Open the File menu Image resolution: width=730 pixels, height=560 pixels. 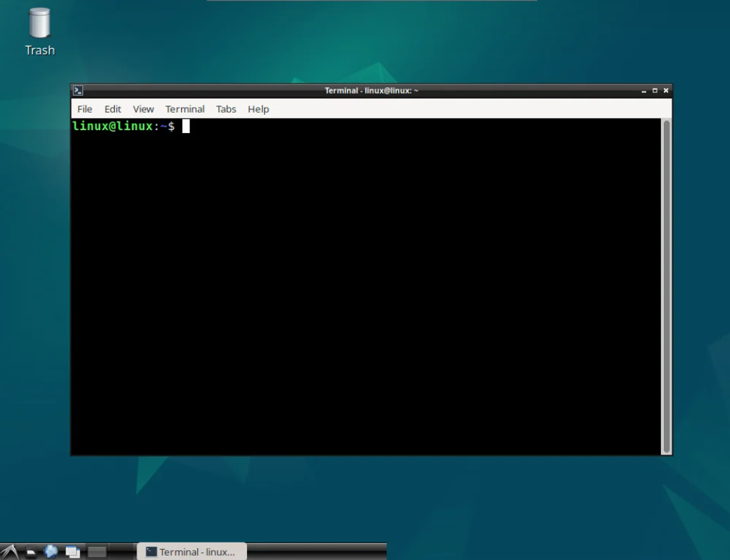pos(84,109)
